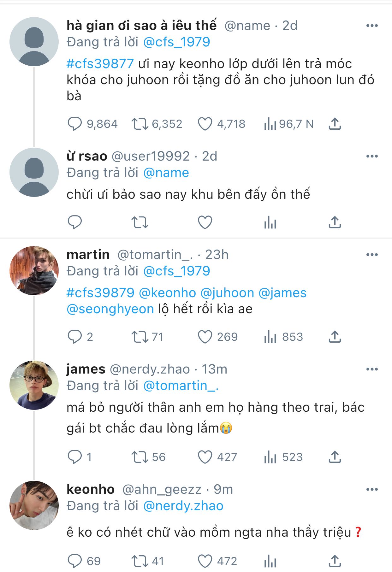Like martin's tweet with 269 likes
This screenshot has width=392, height=572.
pos(205,337)
